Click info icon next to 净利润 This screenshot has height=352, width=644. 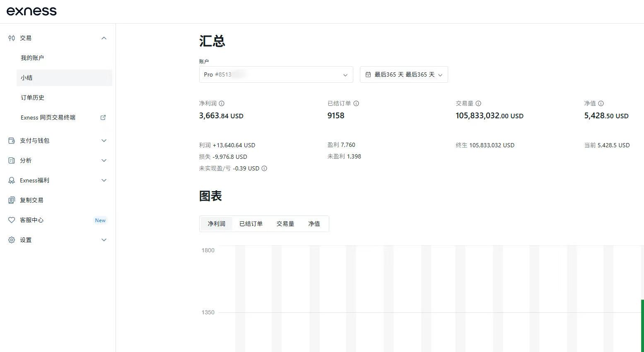pos(222,103)
